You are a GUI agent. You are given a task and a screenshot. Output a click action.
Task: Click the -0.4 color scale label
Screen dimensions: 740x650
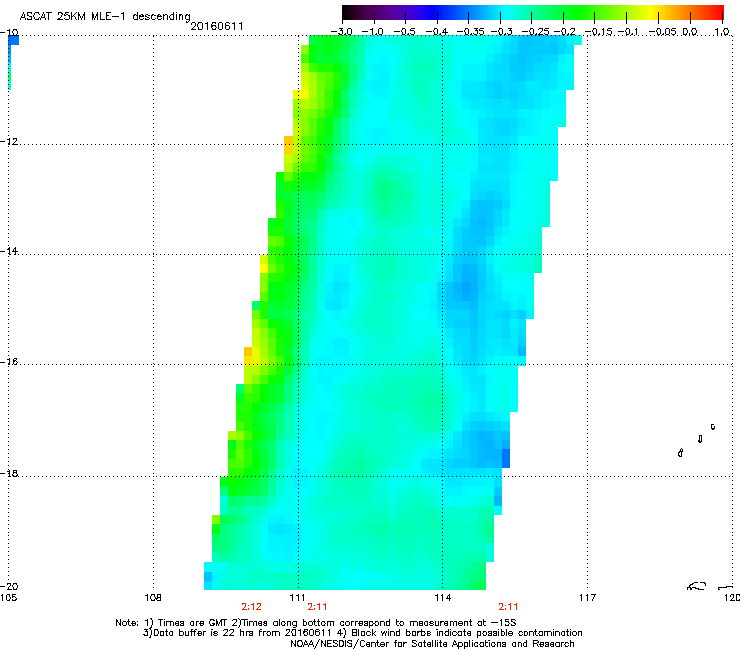click(437, 32)
